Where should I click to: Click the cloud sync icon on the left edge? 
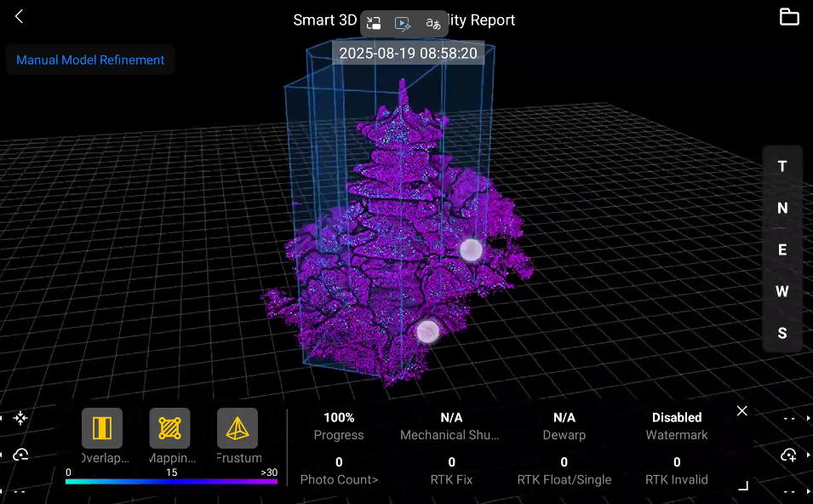coord(20,454)
